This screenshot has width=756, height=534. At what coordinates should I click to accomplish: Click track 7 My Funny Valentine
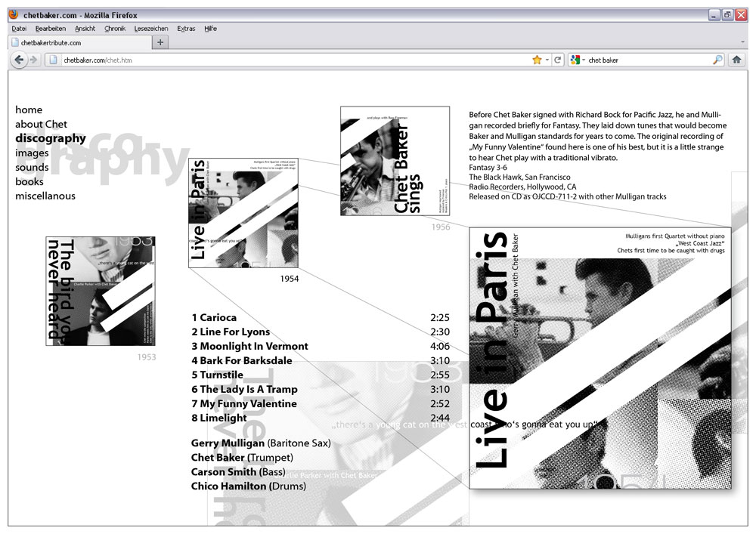click(244, 403)
